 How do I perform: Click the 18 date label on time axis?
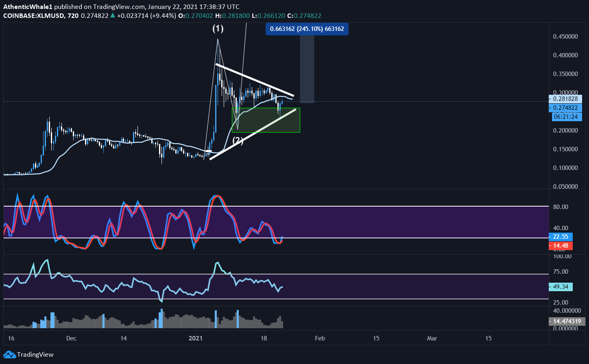point(264,338)
